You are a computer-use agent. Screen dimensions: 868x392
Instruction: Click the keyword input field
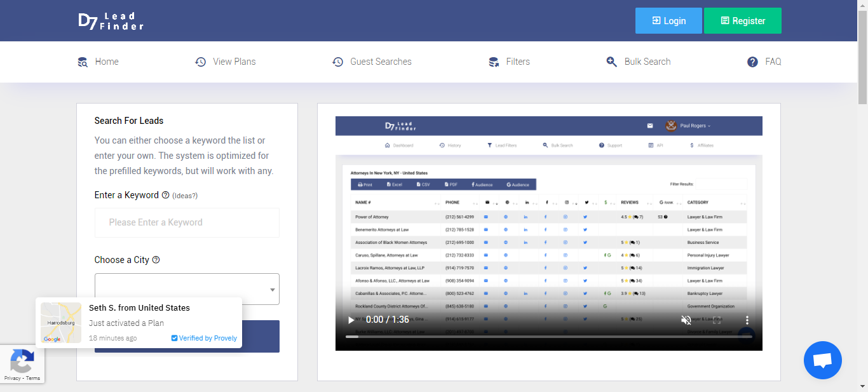[x=187, y=222]
